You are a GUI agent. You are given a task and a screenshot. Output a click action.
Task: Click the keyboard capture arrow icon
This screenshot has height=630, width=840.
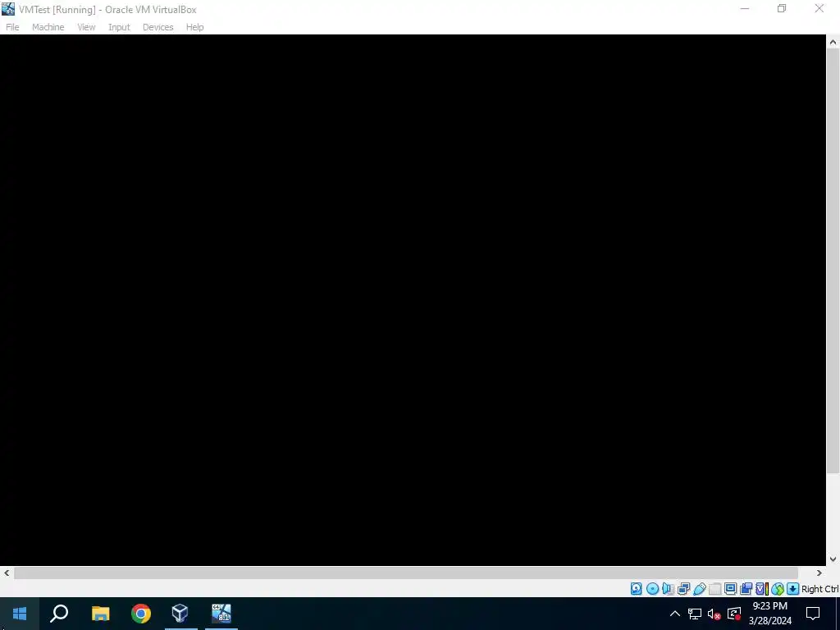[x=793, y=589]
